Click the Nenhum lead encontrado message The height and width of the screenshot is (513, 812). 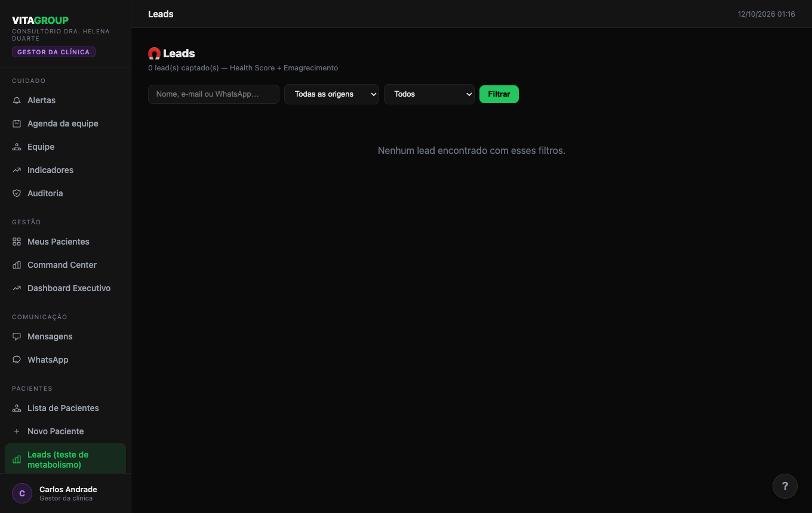tap(472, 151)
